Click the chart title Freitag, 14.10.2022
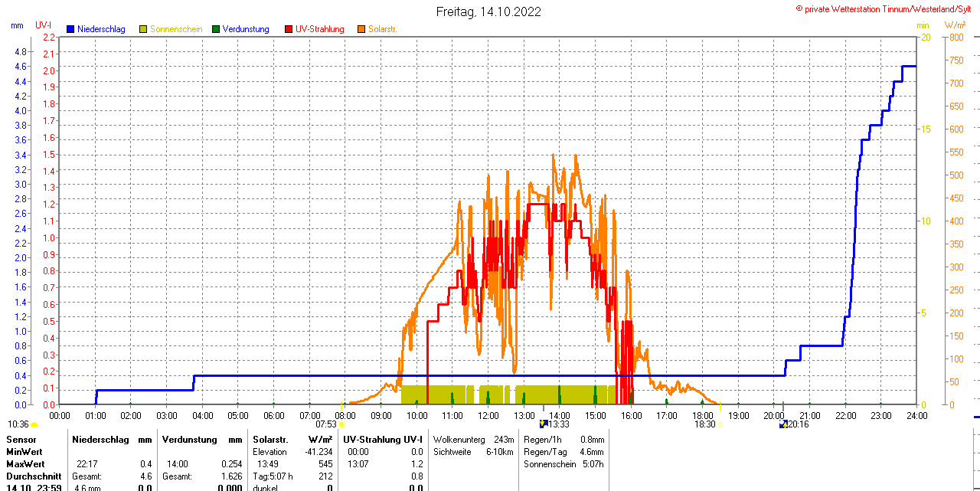The width and height of the screenshot is (980, 491). 488,11
